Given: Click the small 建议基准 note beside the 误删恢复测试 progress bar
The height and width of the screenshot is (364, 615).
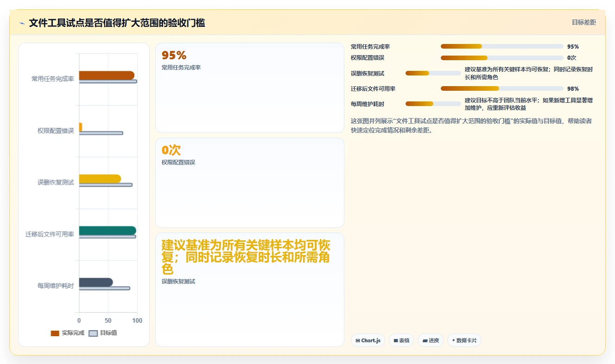Looking at the screenshot, I should coord(529,74).
